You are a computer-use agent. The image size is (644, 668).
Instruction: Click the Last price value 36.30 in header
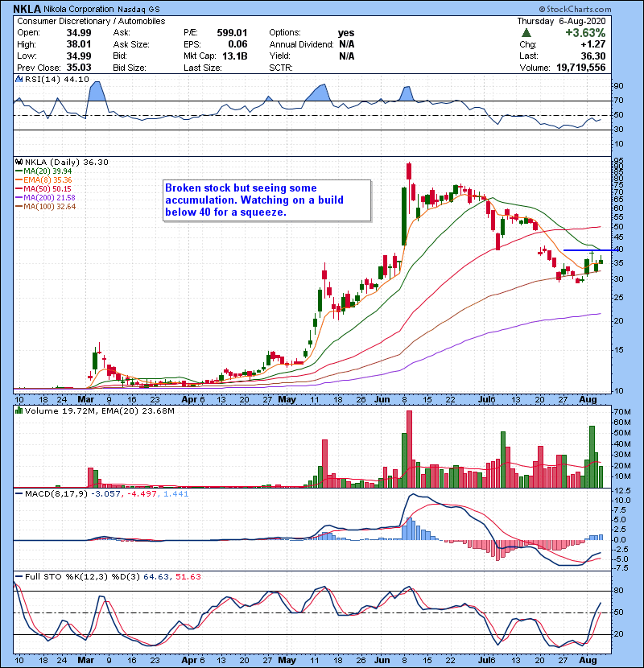pos(592,56)
